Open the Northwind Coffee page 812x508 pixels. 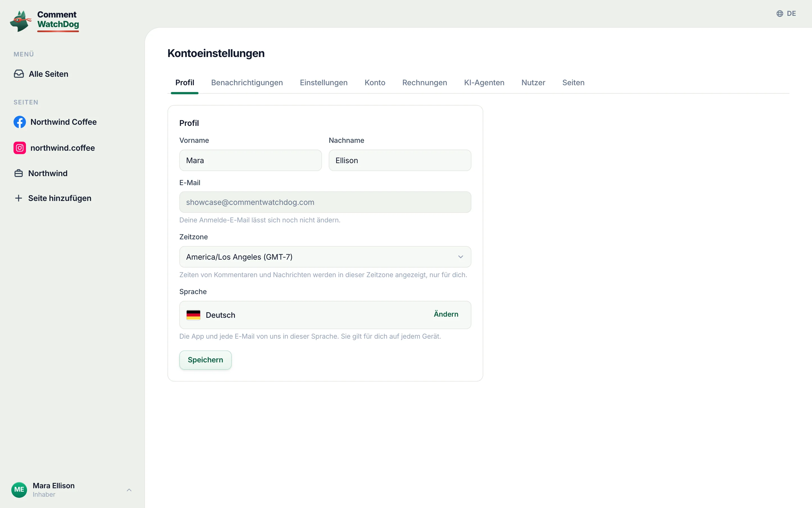(55, 122)
